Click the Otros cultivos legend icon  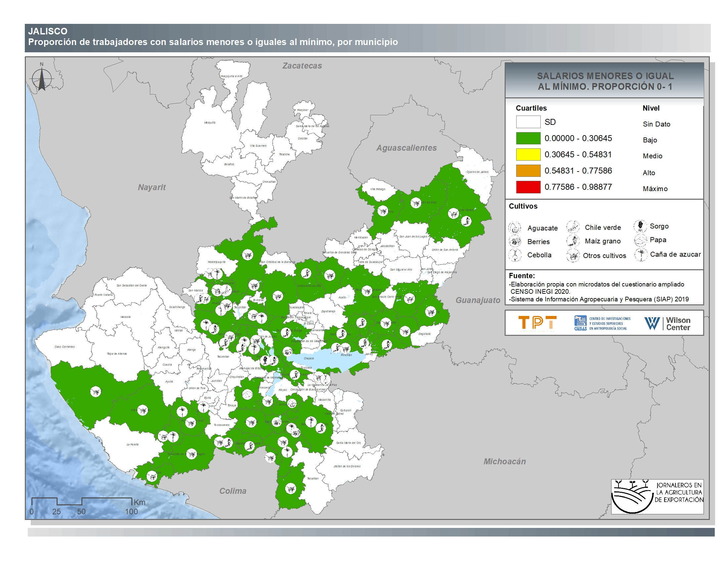click(x=573, y=255)
